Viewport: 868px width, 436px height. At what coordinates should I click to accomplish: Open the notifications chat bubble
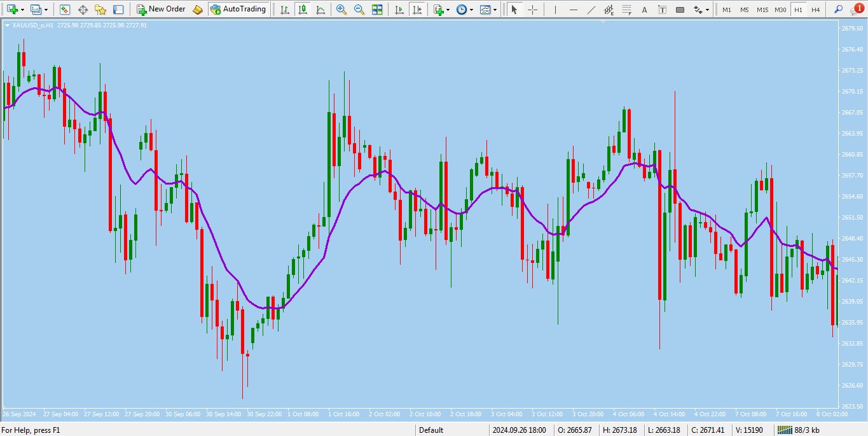[x=857, y=9]
